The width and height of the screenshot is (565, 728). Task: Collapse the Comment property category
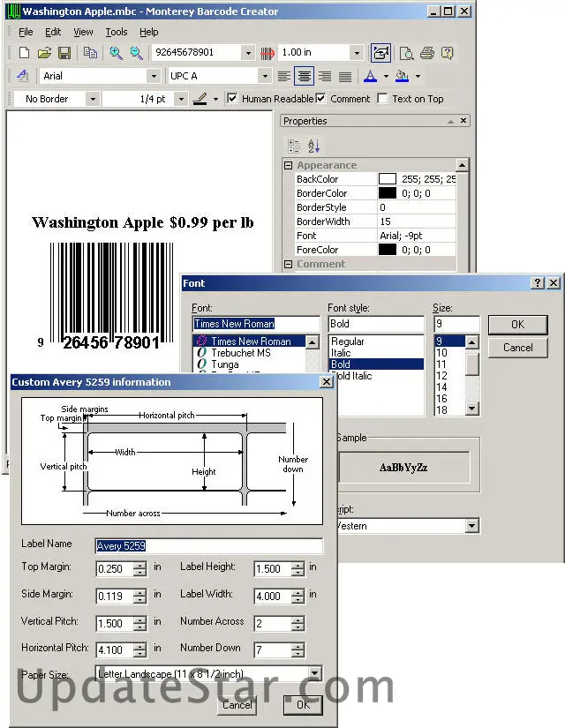coord(289,264)
